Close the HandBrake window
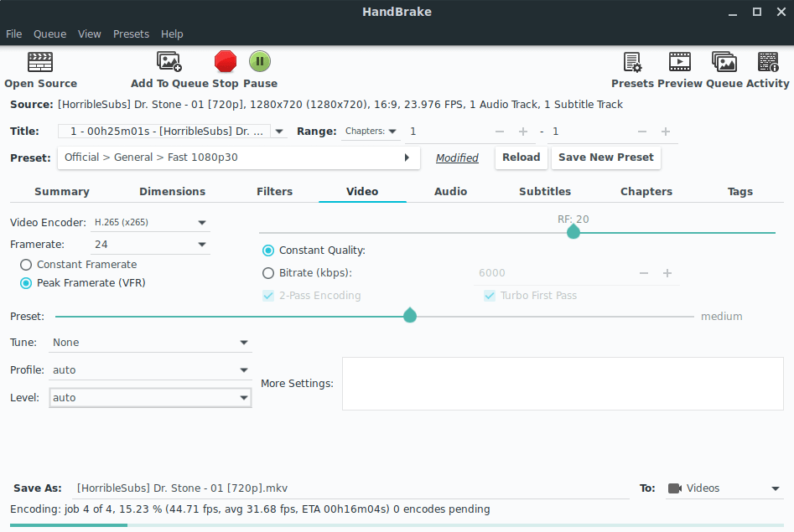794x532 pixels. 781,13
